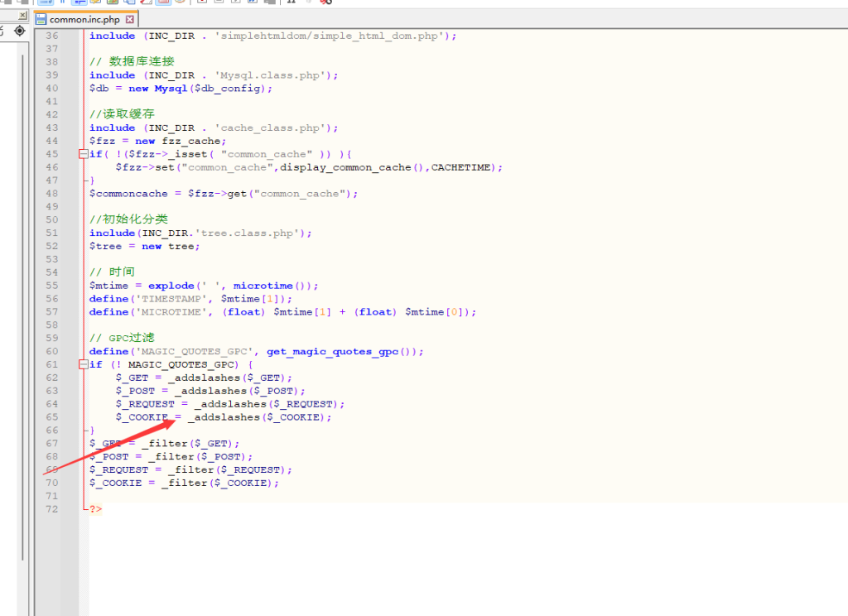848x616 pixels.
Task: Close the left side panel
Action: pyautogui.click(x=22, y=16)
